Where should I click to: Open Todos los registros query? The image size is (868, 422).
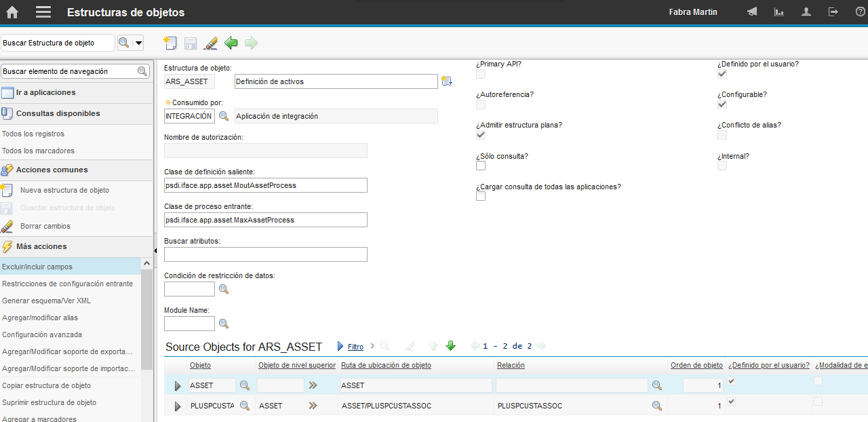pyautogui.click(x=33, y=134)
